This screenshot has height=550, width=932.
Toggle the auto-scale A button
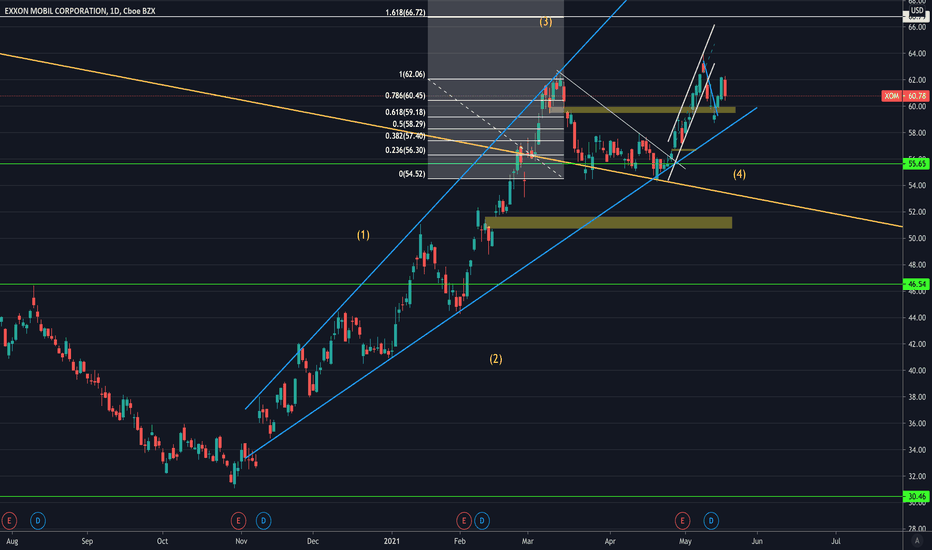[x=917, y=540]
